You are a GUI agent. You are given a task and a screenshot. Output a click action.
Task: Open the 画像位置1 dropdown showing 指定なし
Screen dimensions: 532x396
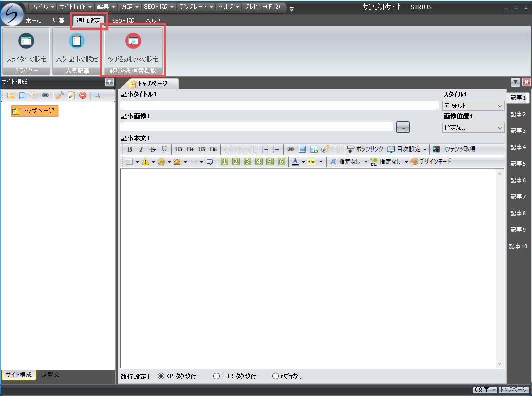(473, 128)
